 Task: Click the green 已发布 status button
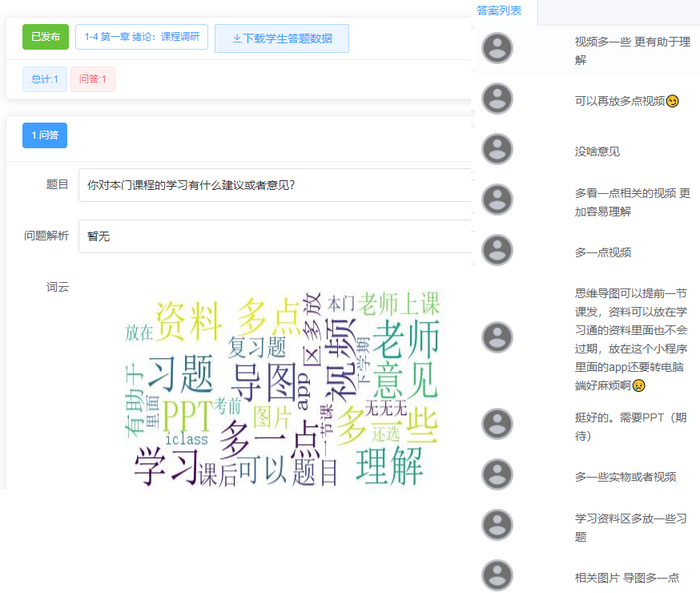[x=46, y=37]
